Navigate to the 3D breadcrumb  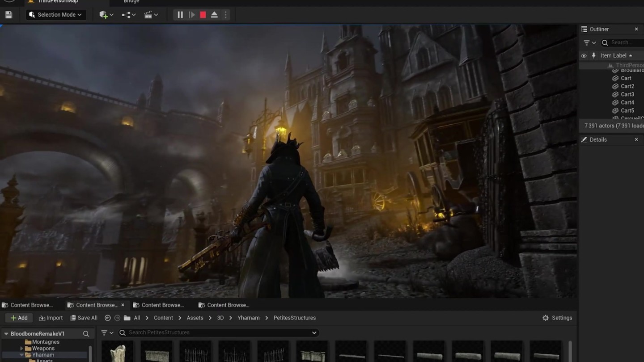[x=220, y=318]
